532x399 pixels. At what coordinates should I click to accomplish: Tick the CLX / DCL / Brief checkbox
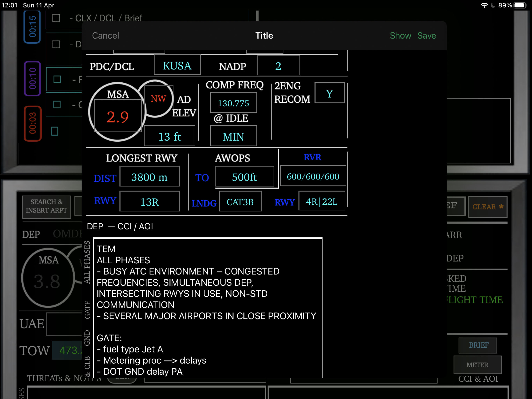coord(56,18)
